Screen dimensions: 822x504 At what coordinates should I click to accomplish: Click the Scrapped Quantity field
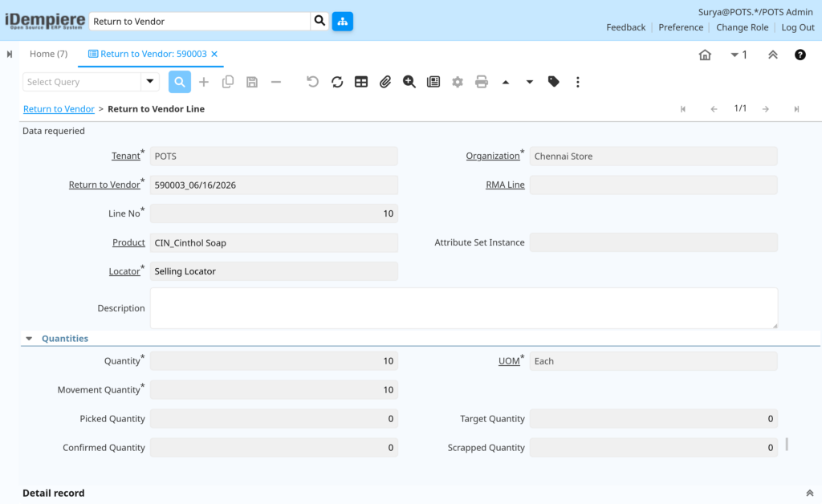coord(653,447)
